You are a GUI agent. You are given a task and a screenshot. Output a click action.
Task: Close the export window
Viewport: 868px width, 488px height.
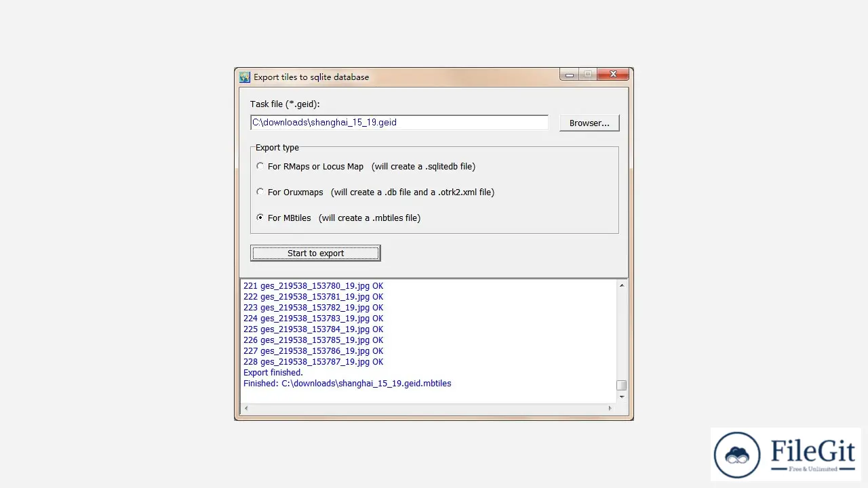(613, 75)
